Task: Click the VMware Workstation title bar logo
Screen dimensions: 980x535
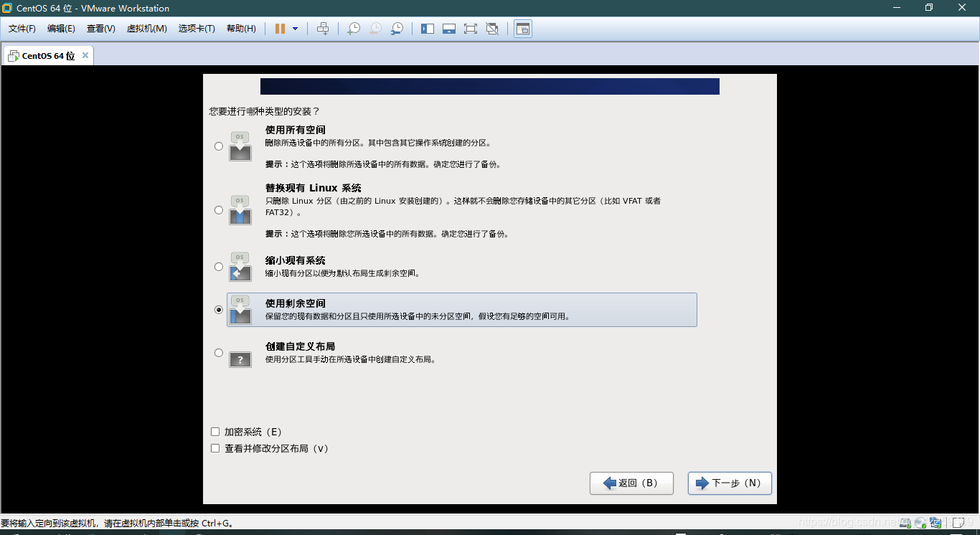Action: point(7,8)
